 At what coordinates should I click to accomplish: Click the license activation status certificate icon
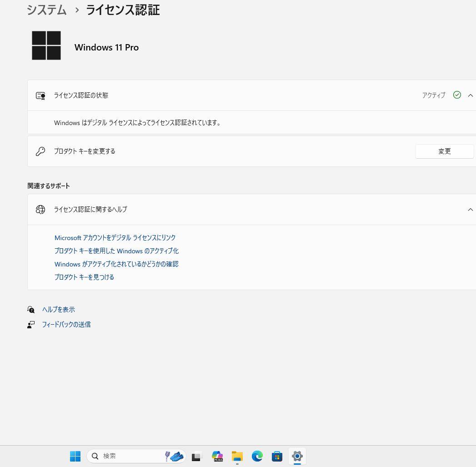point(40,95)
